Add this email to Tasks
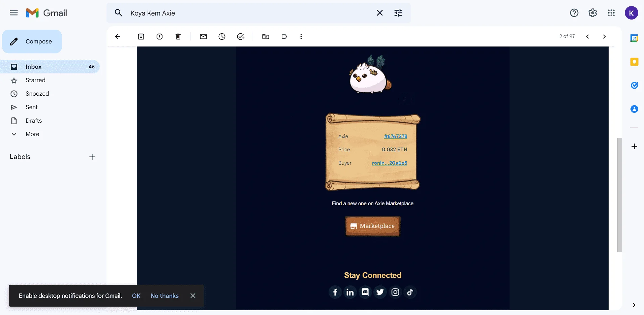 [241, 37]
